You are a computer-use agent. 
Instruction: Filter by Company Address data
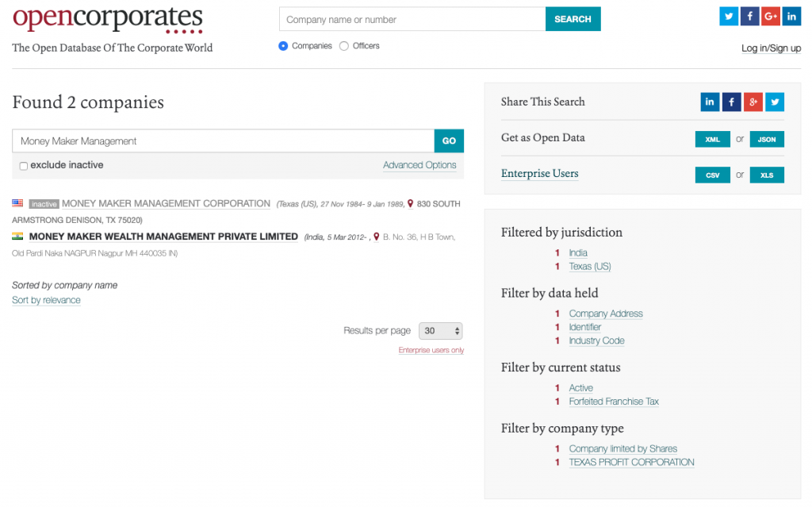tap(606, 314)
